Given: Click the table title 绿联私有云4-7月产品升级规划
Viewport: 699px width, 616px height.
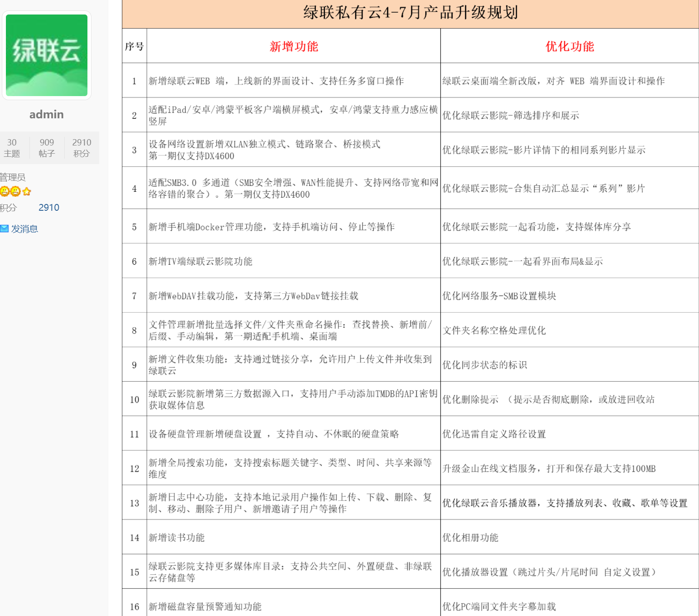Looking at the screenshot, I should pos(410,12).
